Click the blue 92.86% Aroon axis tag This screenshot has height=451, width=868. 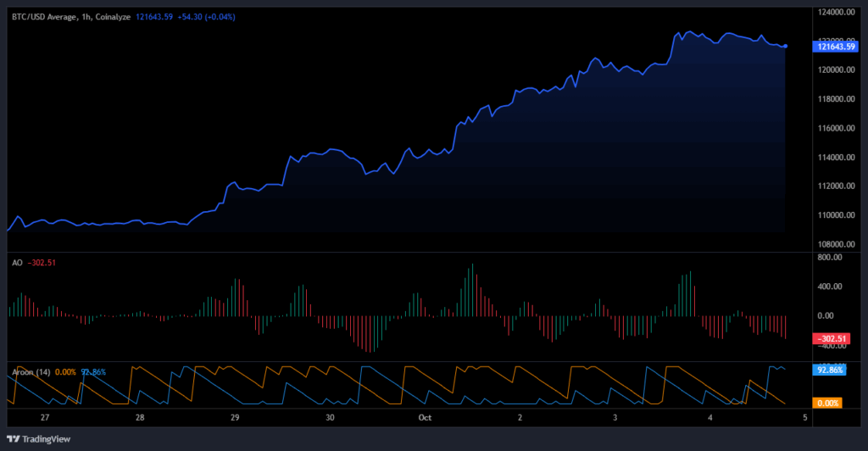(x=828, y=370)
